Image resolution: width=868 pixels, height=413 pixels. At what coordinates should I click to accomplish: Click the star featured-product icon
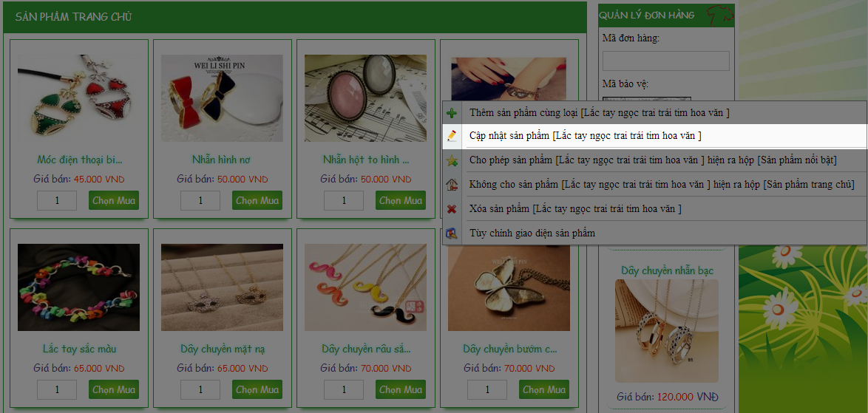coord(452,160)
